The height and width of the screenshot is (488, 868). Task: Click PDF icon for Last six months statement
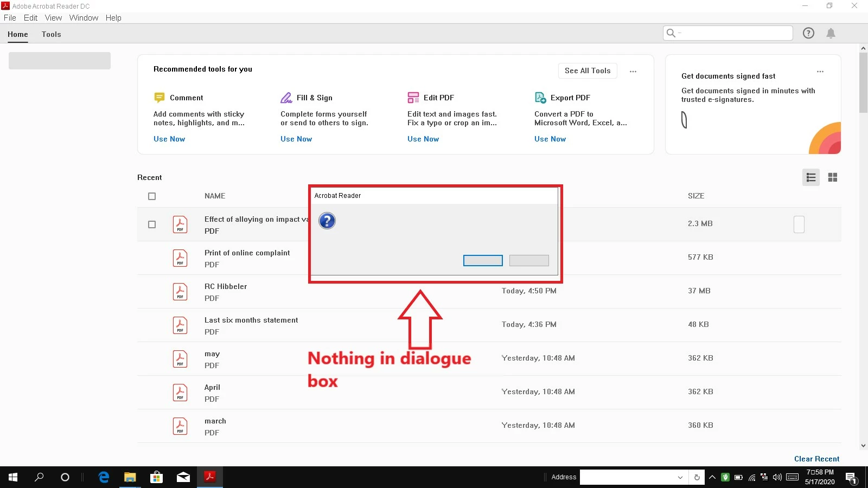[x=180, y=325]
